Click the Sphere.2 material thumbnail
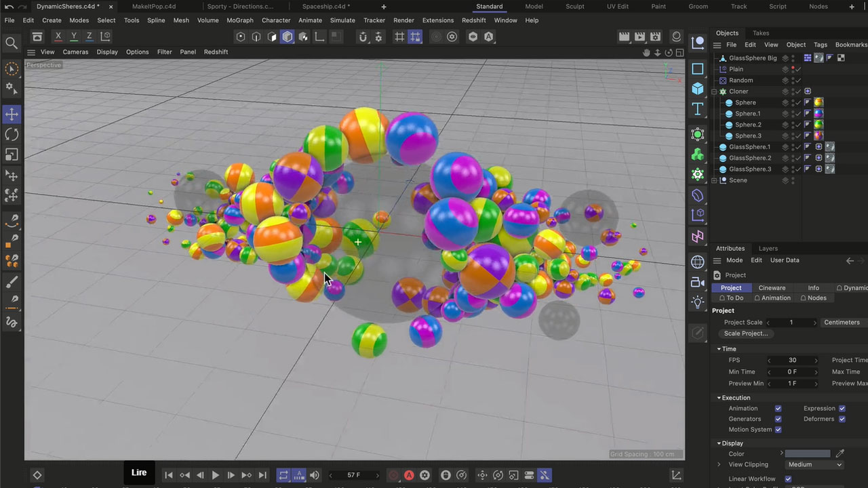868x488 pixels. 819,125
